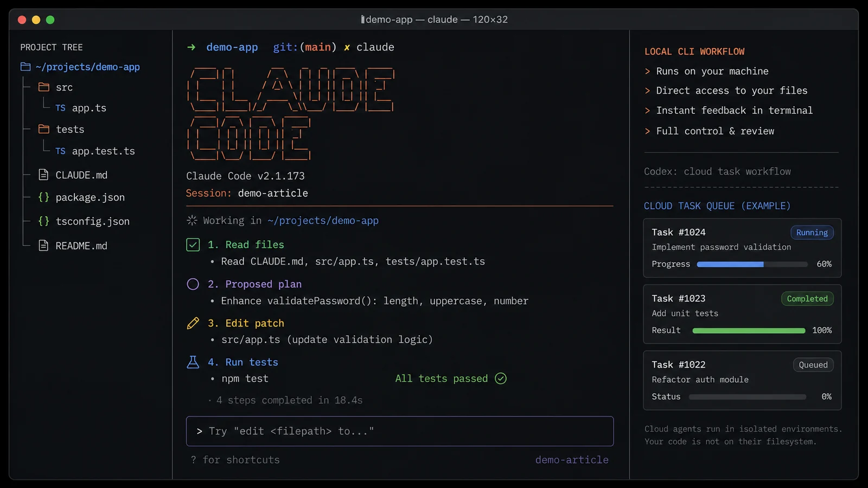Click the TS icon beside app.ts
This screenshot has width=868, height=488.
tap(60, 108)
